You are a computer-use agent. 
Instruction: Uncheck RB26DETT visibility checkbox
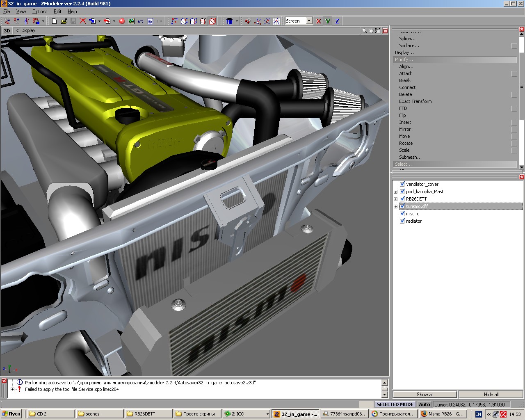[x=402, y=199]
